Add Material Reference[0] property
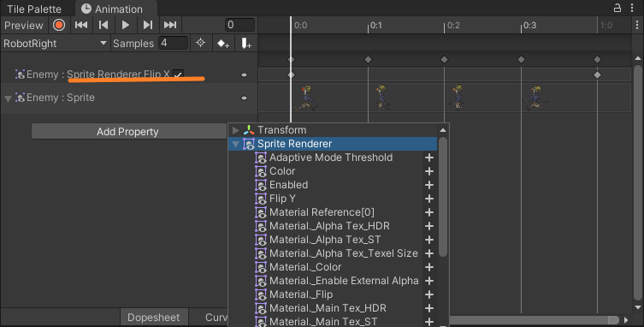 coord(429,212)
